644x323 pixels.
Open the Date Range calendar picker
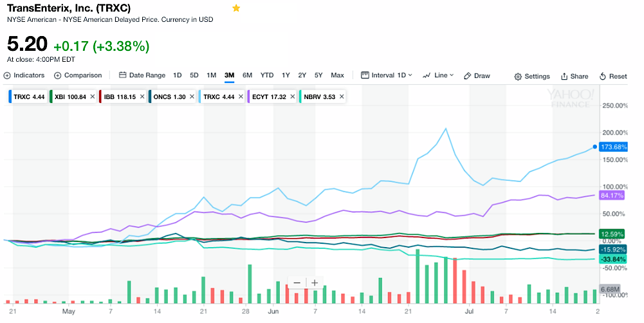142,75
